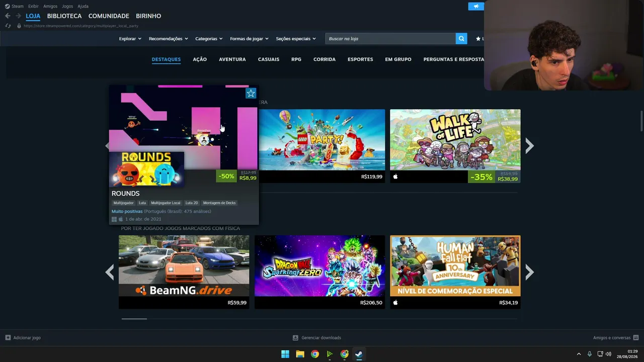Click the Luta 2D tag

(x=192, y=203)
